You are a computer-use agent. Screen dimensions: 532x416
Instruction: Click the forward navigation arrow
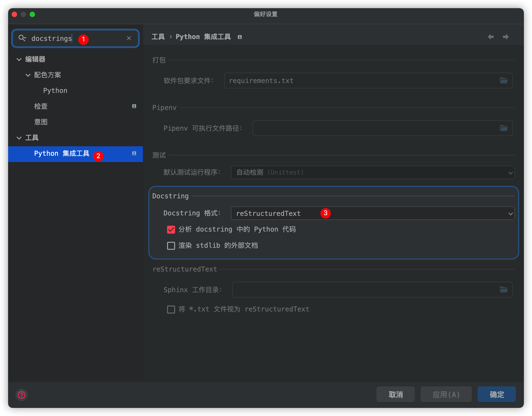pos(505,37)
